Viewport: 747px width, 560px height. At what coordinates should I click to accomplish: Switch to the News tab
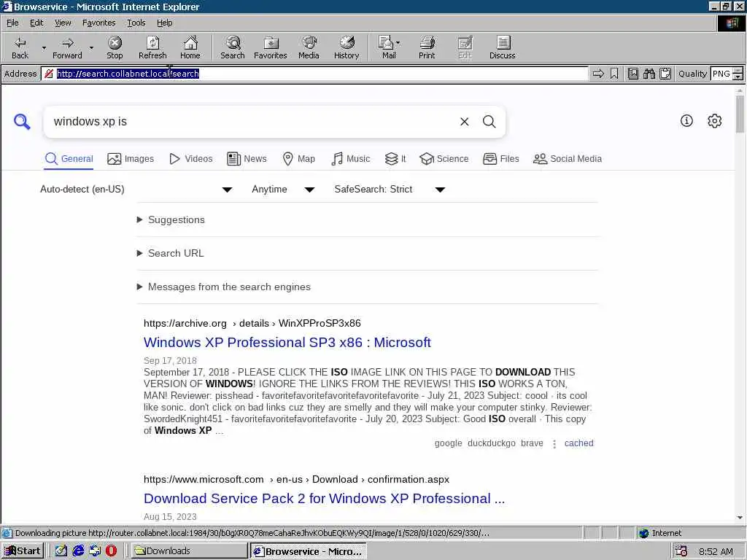point(247,158)
